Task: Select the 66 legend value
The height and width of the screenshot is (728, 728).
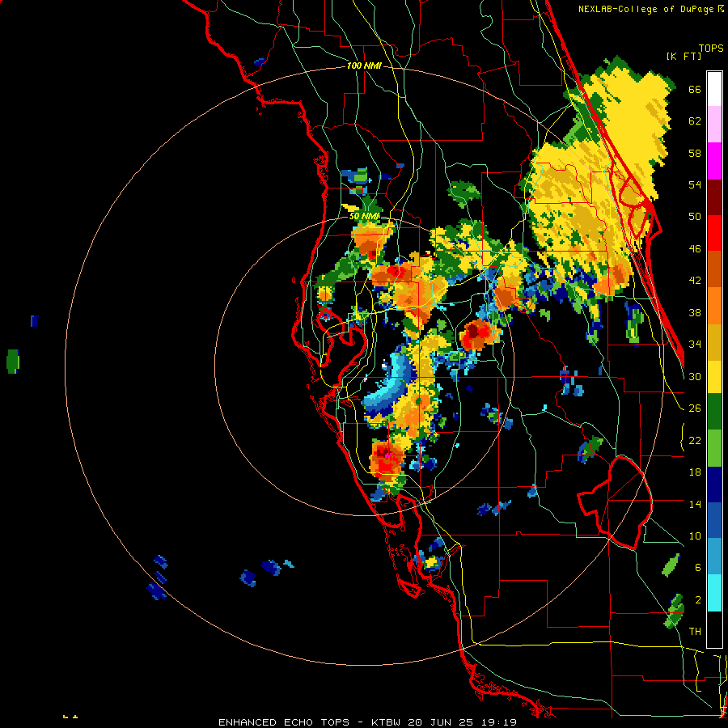Action: (x=695, y=89)
